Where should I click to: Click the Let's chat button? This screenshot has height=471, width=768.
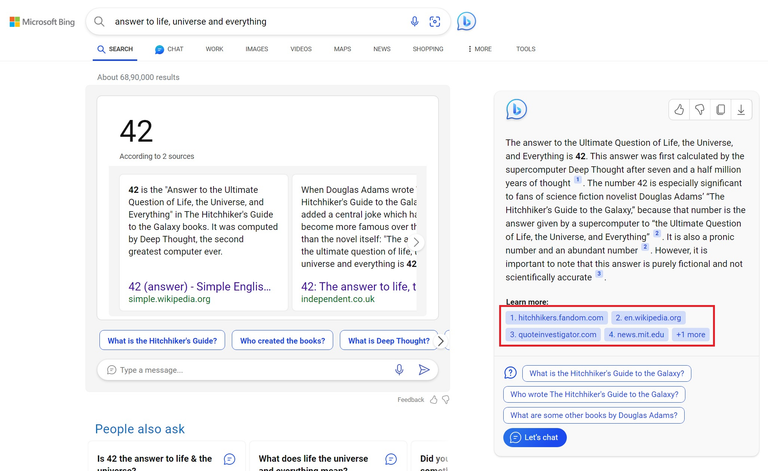coord(534,437)
